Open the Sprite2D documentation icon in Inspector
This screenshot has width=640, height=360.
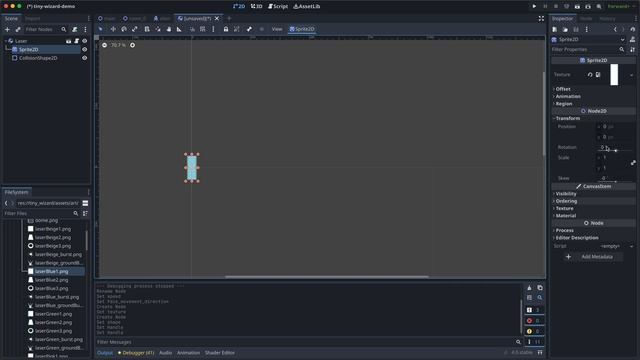(632, 39)
